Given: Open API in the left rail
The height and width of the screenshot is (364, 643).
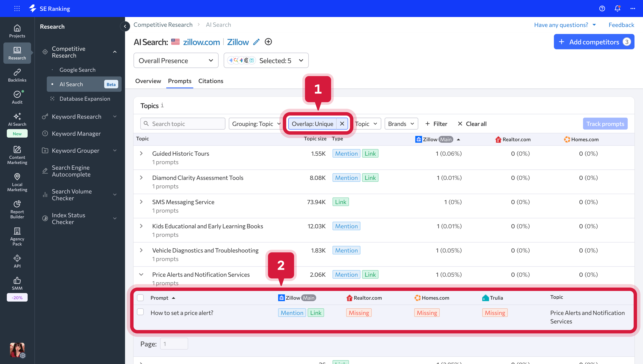Looking at the screenshot, I should (x=17, y=261).
